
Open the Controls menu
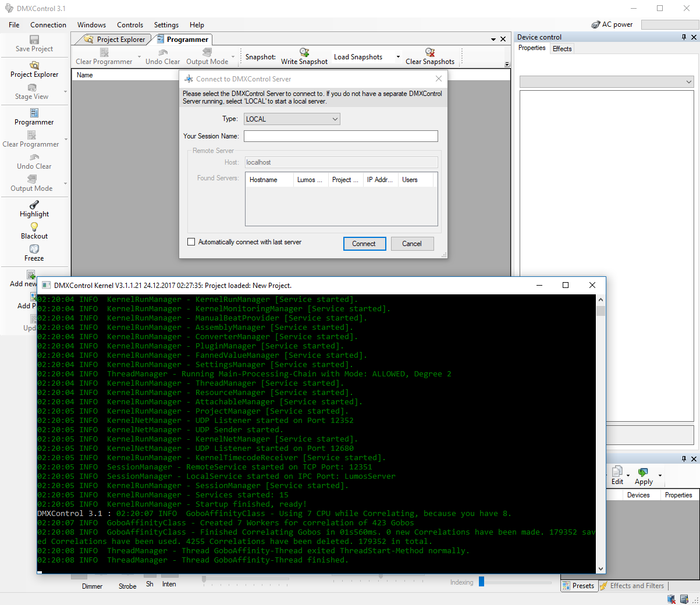click(x=130, y=25)
